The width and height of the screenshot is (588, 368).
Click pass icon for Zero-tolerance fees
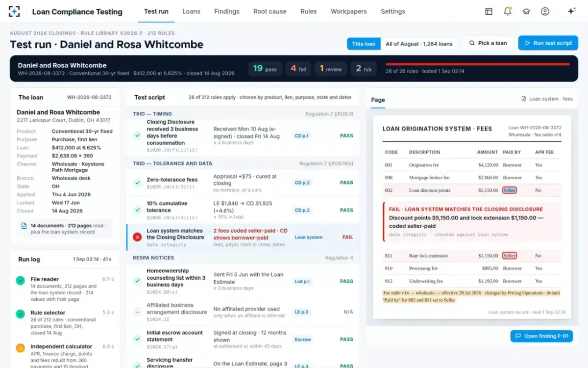tap(137, 183)
